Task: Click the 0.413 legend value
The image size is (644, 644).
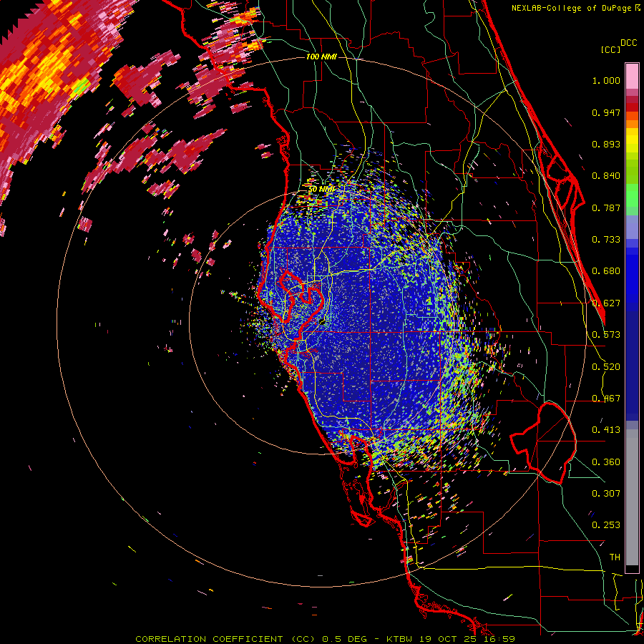Action: (606, 430)
